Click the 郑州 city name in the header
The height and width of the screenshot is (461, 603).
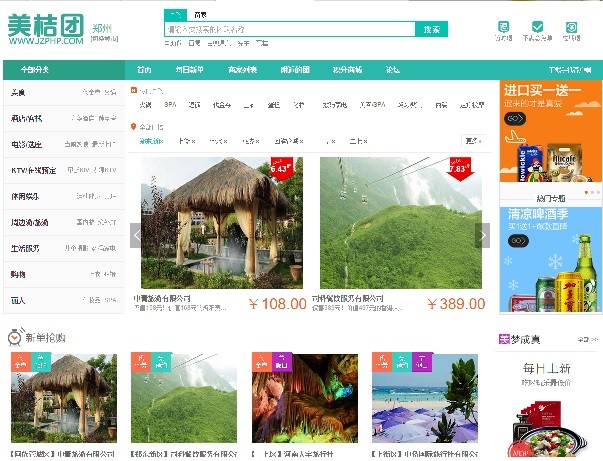102,28
